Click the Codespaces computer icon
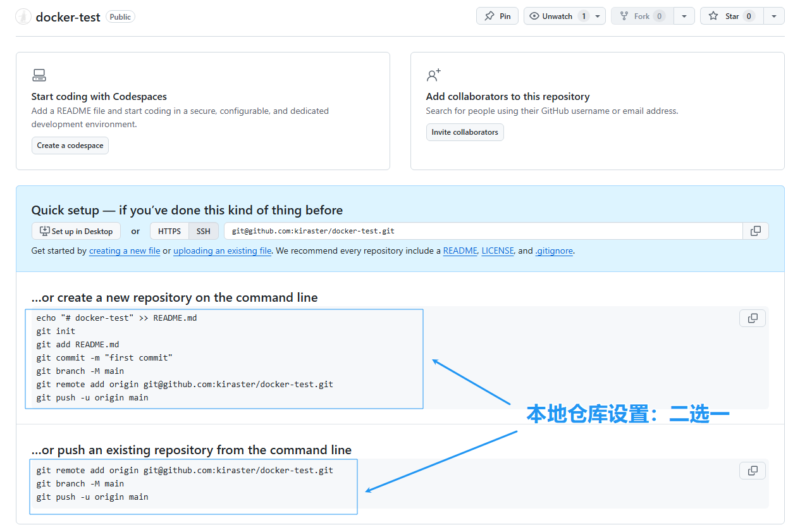This screenshot has width=800, height=532. [39, 75]
